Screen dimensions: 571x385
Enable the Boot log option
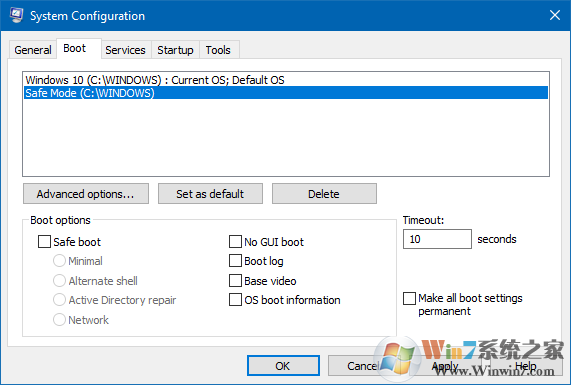coord(235,261)
